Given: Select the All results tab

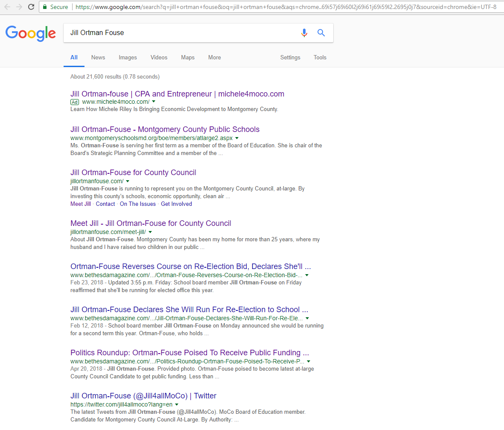Looking at the screenshot, I should 74,58.
